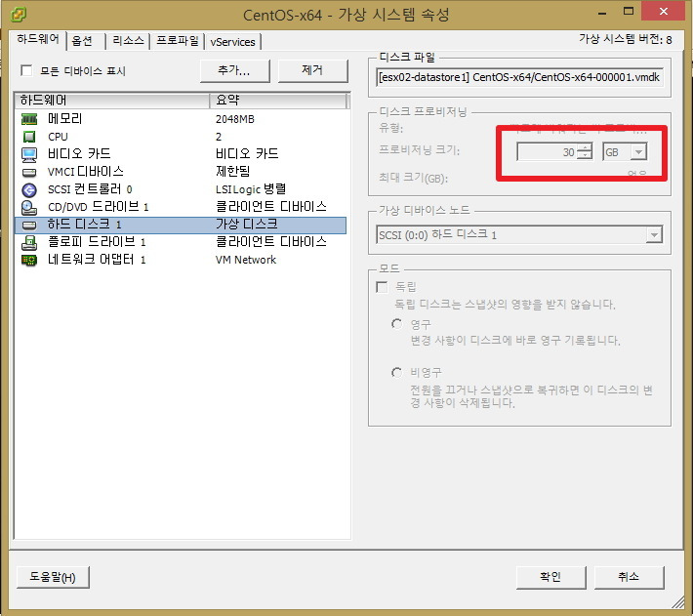Image resolution: width=693 pixels, height=616 pixels.
Task: Select the VMCI 디바이스 row
Action: [x=181, y=172]
